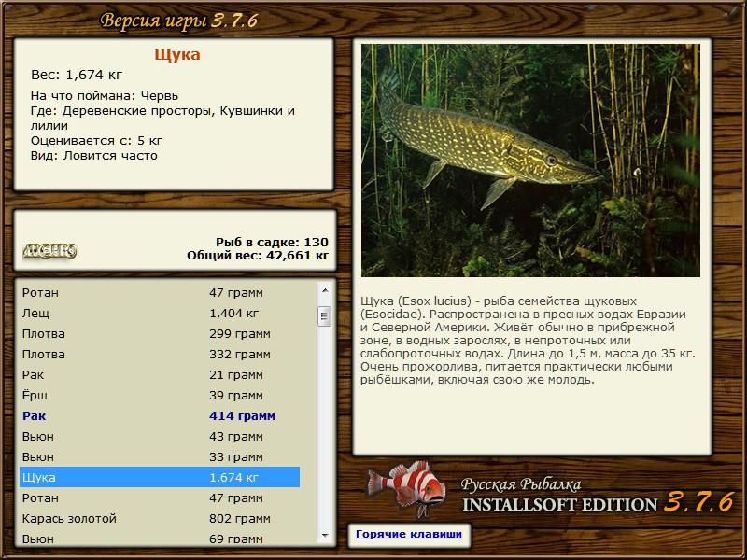Click the Общий вес: 42,661 кг total
Screen dimensions: 747x560
(258, 255)
